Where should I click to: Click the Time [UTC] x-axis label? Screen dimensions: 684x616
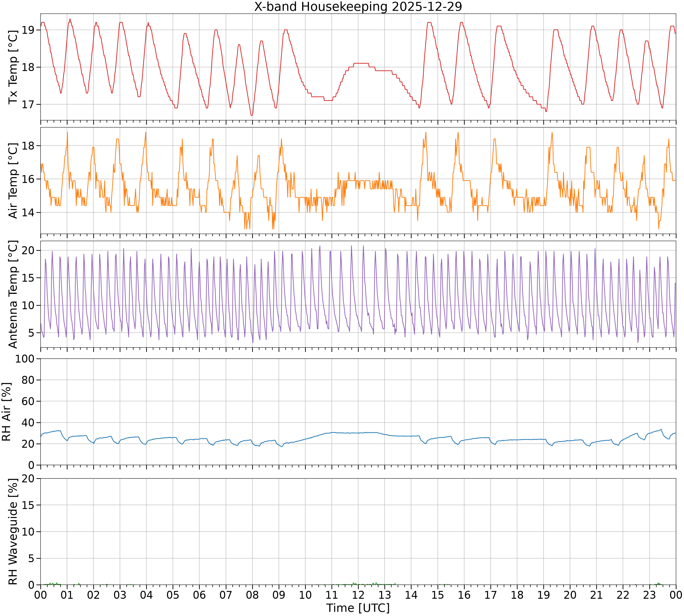tap(358, 608)
